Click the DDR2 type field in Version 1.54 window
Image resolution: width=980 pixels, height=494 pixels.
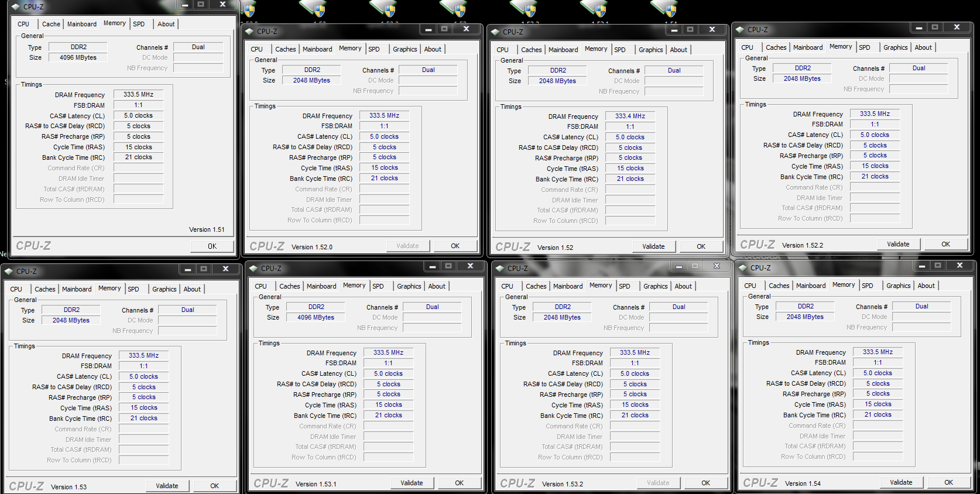806,306
